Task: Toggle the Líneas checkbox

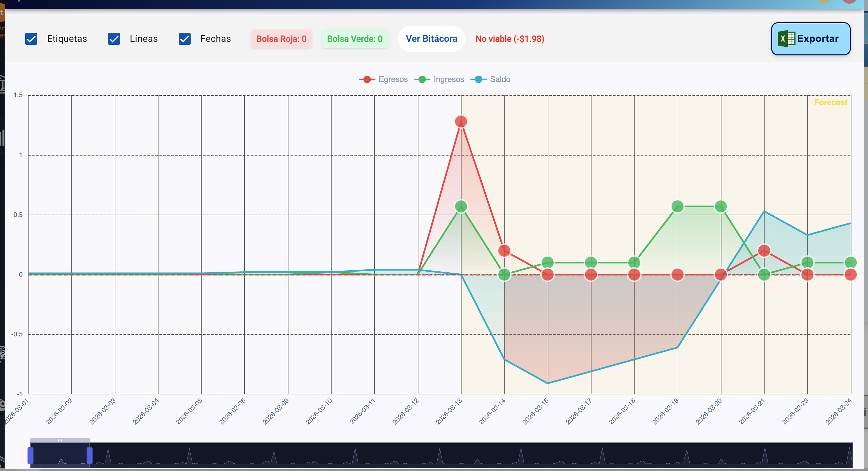Action: click(x=114, y=39)
